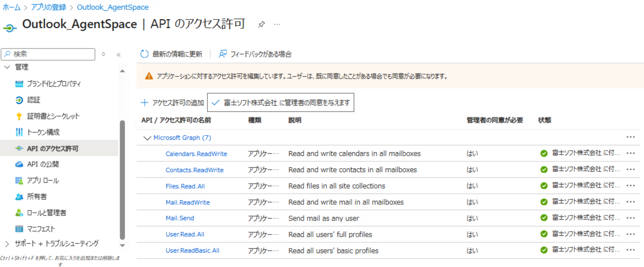Click the 所有者 people icon
The width and height of the screenshot is (644, 267).
19,197
